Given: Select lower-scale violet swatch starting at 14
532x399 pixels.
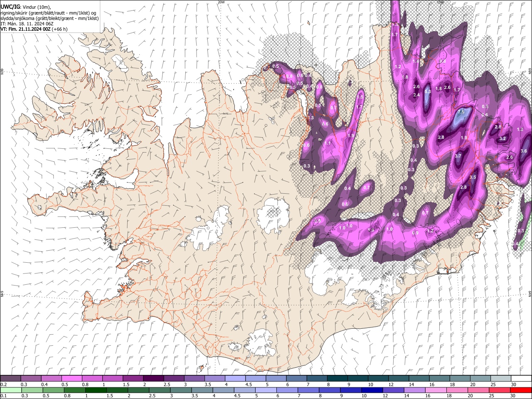Looking at the screenshot, I should 414,390.
